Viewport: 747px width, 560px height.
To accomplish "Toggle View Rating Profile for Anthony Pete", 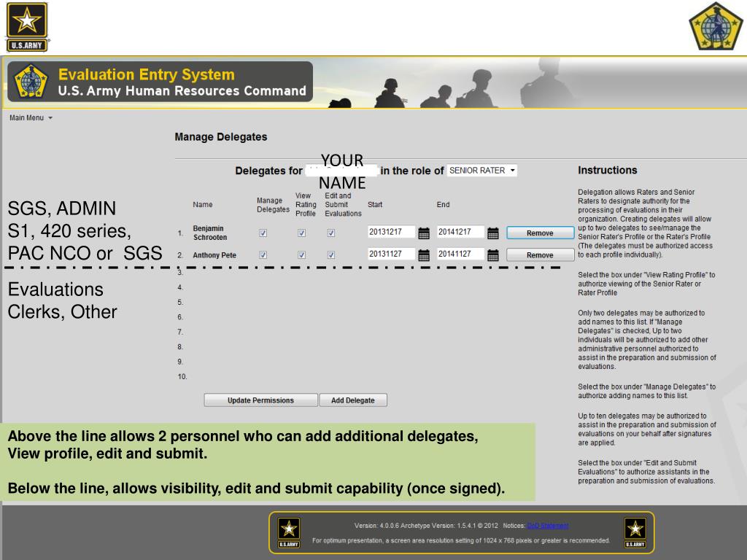I will click(x=301, y=255).
